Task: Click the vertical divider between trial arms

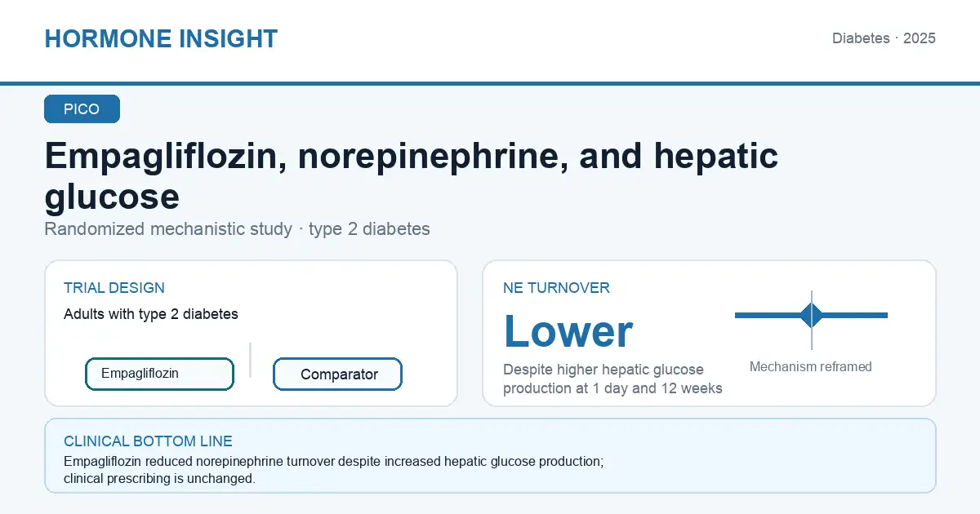Action: pyautogui.click(x=250, y=360)
